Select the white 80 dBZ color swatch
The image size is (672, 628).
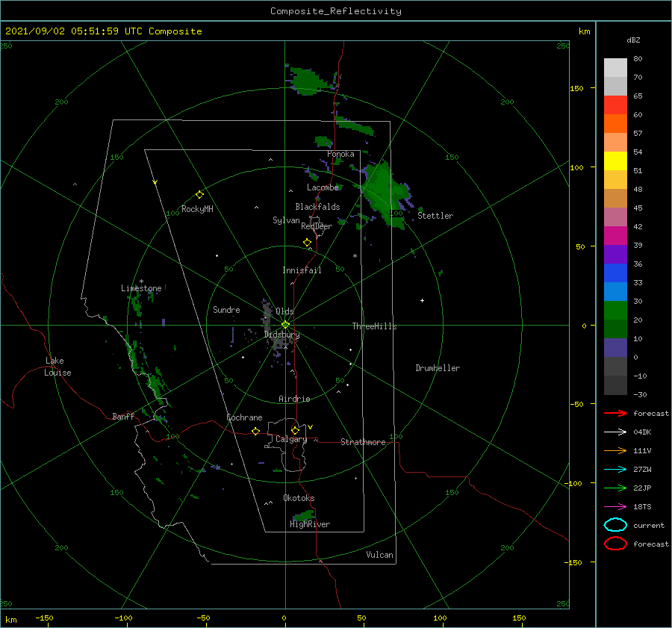pos(615,67)
